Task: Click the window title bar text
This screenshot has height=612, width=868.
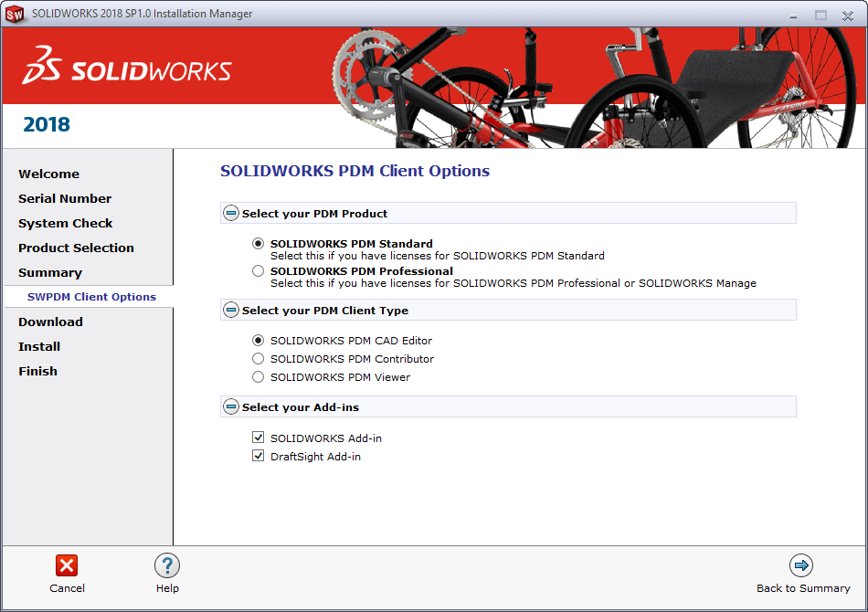Action: tap(142, 14)
